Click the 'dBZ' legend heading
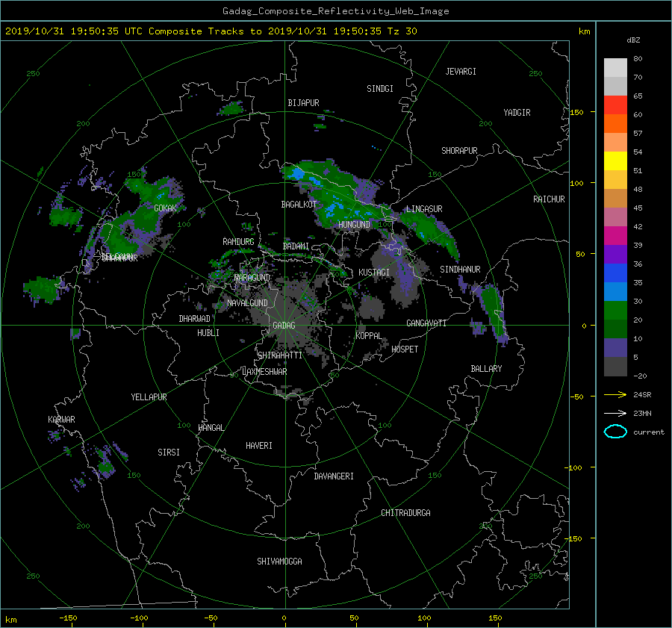672x628 pixels. [x=633, y=40]
